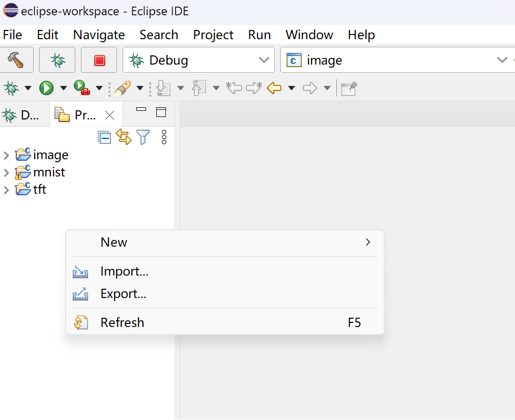
Task: Open the Run button dropdown arrow
Action: coord(64,88)
